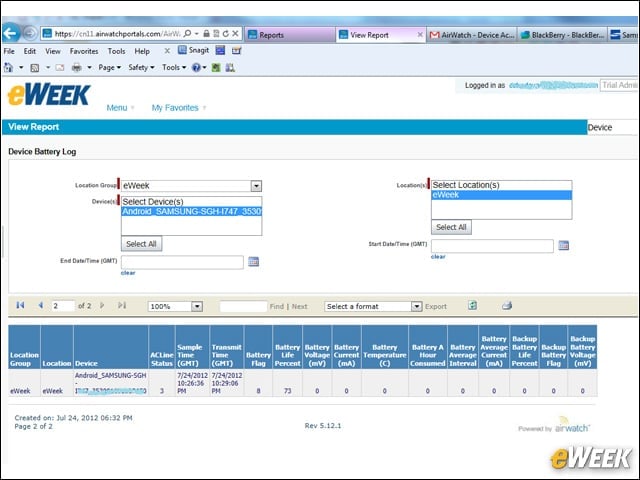
Task: Refresh the page using address bar reload icon
Action: 225,34
